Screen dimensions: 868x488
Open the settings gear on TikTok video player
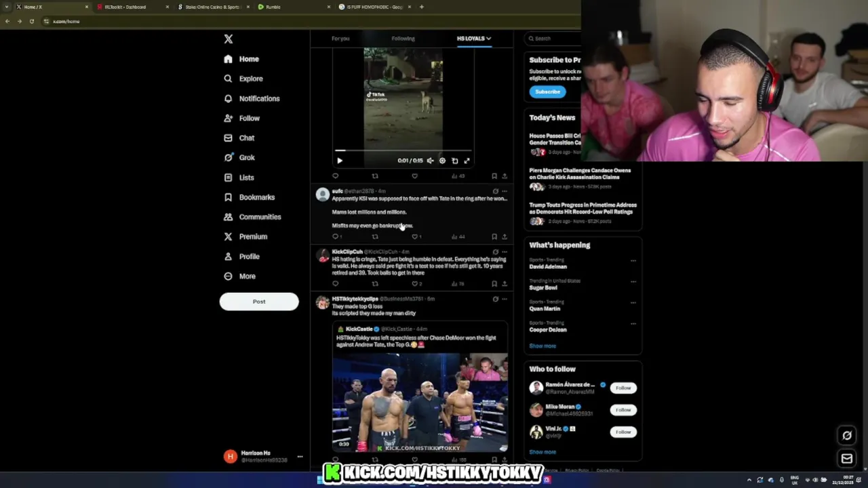[x=442, y=161]
